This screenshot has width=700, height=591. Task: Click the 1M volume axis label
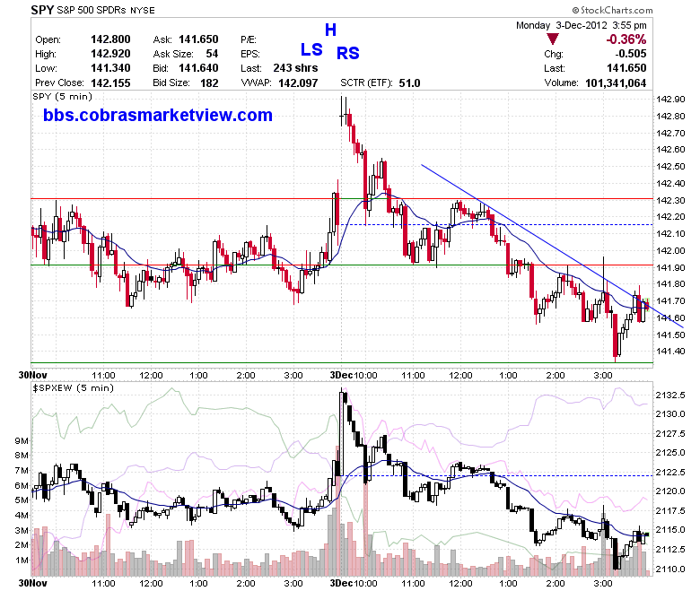[x=22, y=561]
